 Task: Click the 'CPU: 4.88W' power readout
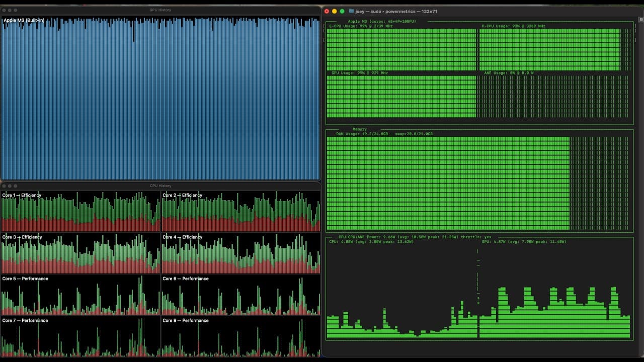371,241
